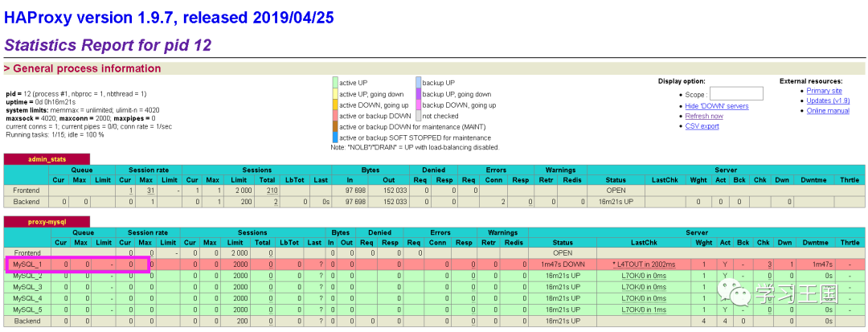Click the 'uptime = 0d 0h16m21s' line
868x332 pixels.
[x=40, y=102]
